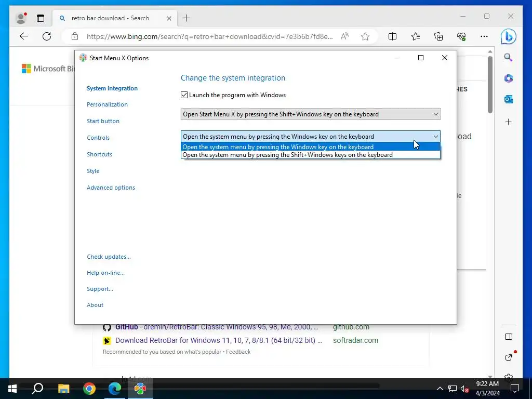Image resolution: width=532 pixels, height=399 pixels.
Task: Open Advanced options section
Action: pyautogui.click(x=111, y=188)
